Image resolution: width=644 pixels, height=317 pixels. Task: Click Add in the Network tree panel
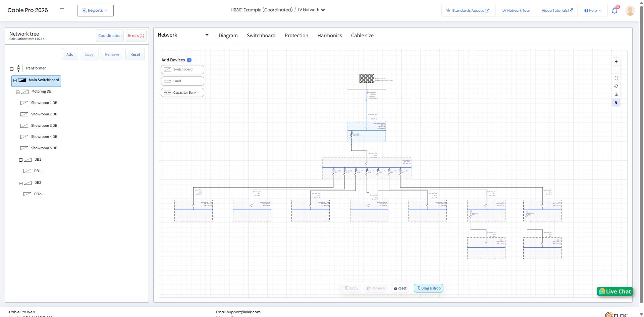(x=70, y=54)
